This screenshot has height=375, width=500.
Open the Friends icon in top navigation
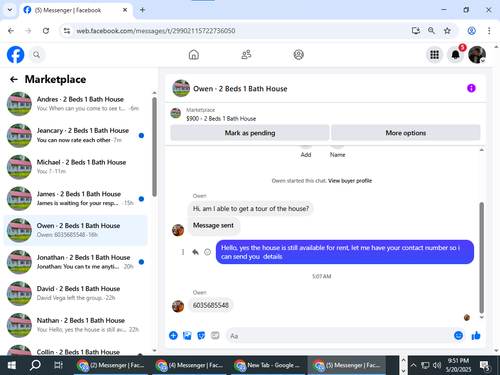[x=246, y=55]
